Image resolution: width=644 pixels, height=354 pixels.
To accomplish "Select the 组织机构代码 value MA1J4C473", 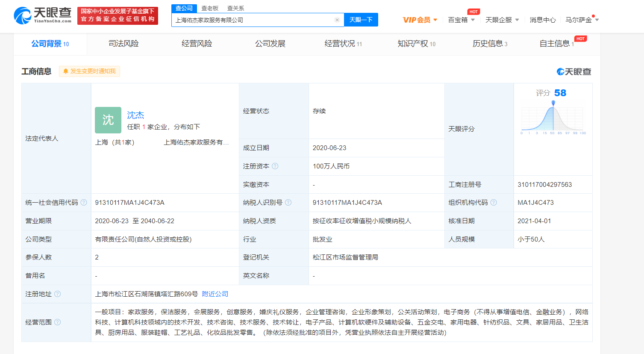I will point(535,203).
